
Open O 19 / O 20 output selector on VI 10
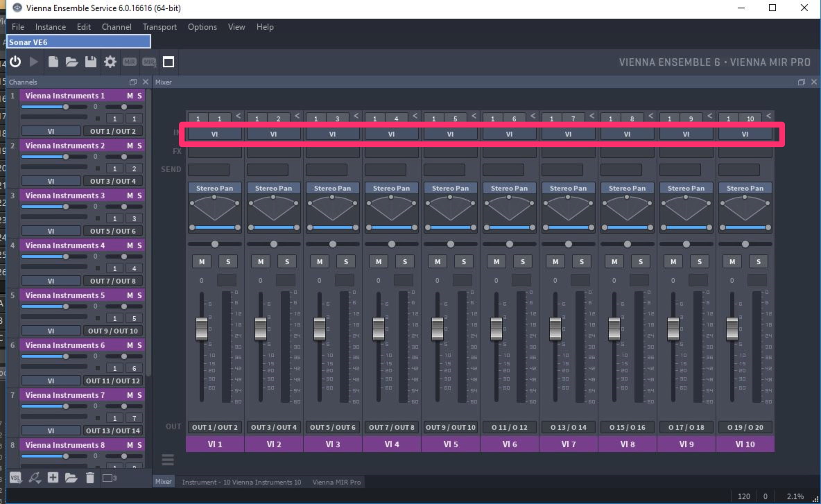click(745, 427)
